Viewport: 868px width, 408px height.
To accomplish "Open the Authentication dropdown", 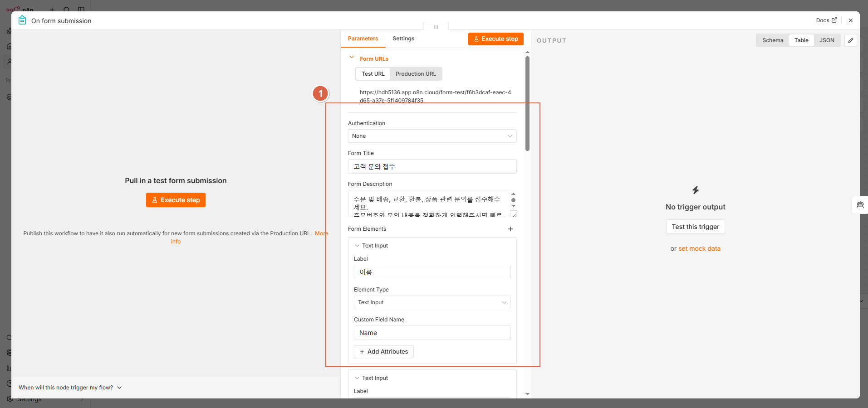I will click(x=432, y=136).
